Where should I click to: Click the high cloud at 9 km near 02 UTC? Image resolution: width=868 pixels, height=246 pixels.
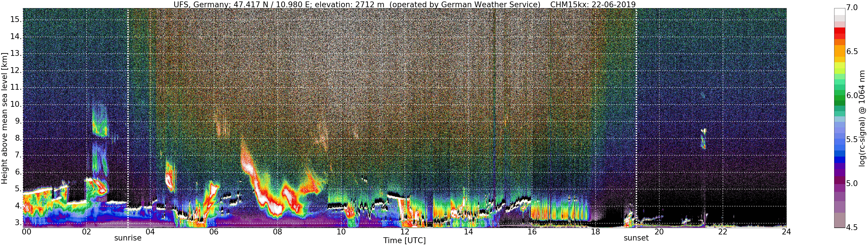coord(100,121)
